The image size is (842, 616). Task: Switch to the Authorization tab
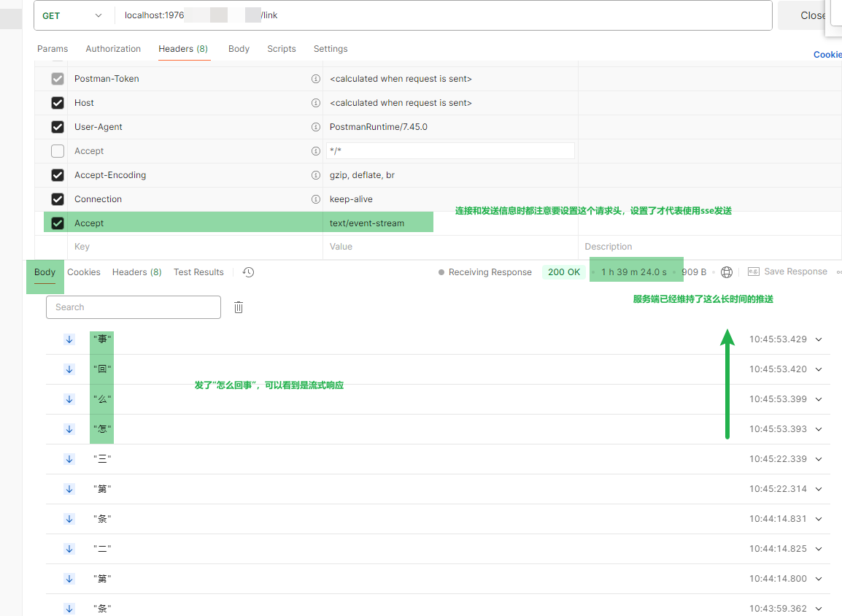[x=113, y=49]
